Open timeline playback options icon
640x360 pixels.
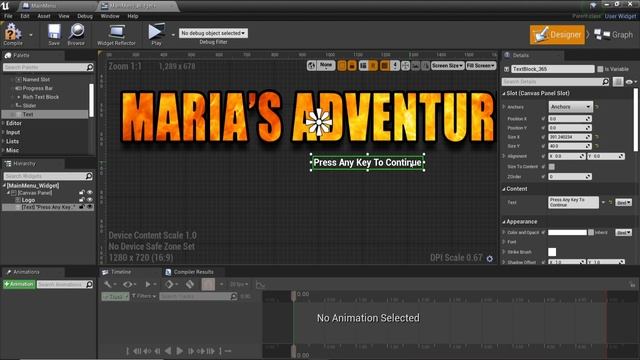(x=150, y=284)
